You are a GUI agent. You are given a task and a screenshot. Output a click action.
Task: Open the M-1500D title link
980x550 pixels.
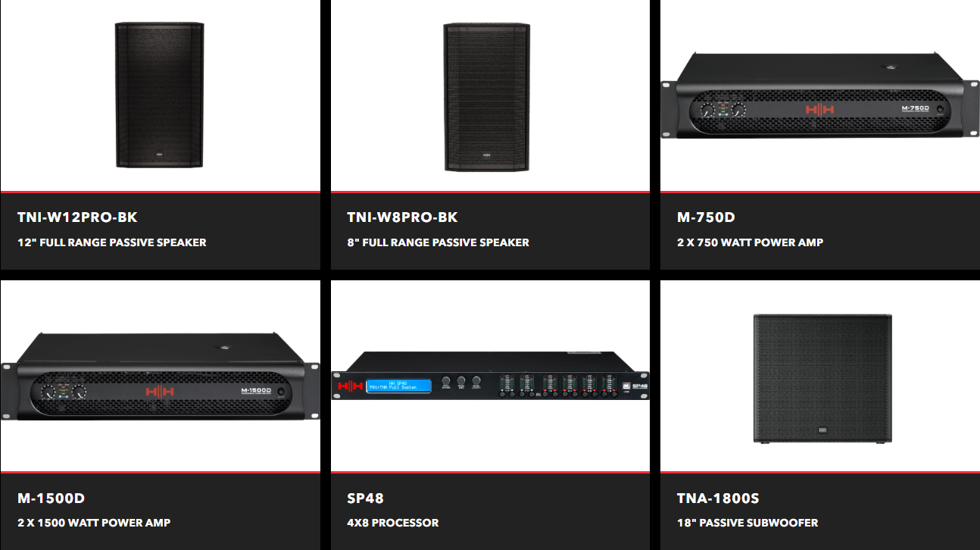(x=51, y=498)
